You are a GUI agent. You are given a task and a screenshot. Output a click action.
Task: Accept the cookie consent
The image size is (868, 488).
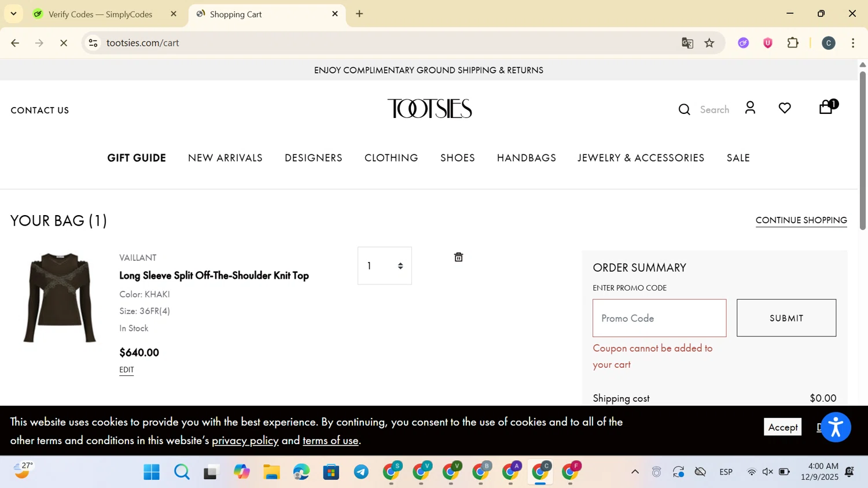(782, 427)
